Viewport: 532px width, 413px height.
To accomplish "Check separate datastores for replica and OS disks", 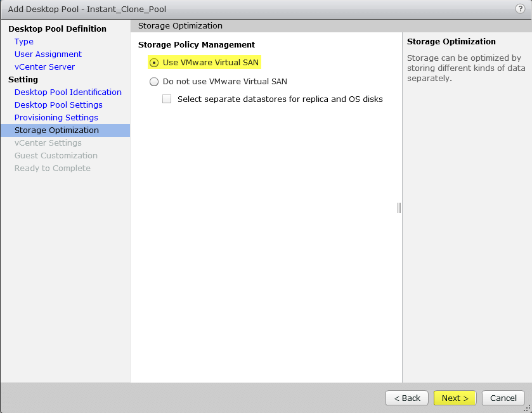I will point(167,99).
